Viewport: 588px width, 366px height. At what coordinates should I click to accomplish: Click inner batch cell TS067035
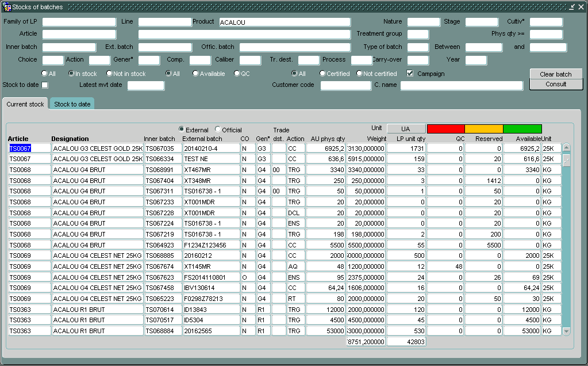pyautogui.click(x=163, y=148)
